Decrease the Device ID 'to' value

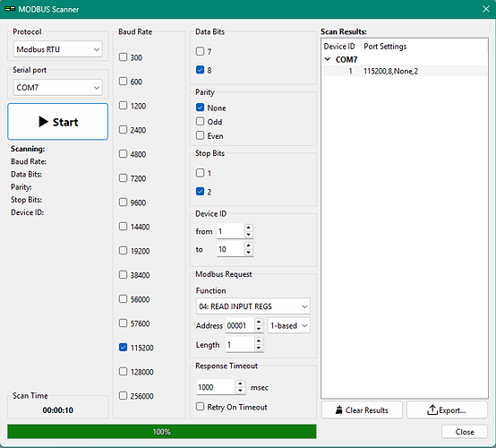coord(249,253)
